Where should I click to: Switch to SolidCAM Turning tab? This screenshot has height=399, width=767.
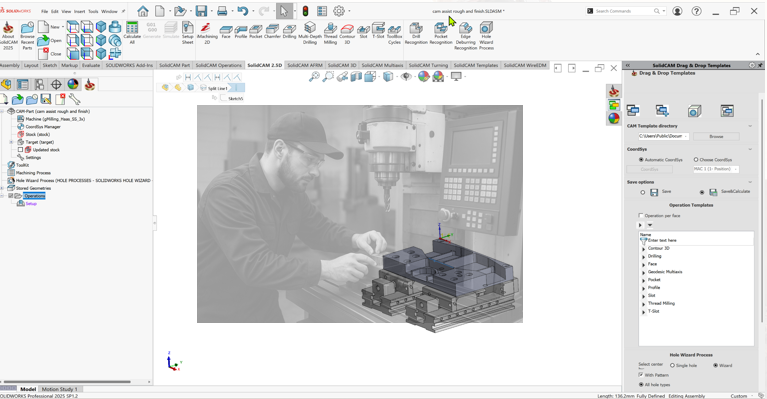coord(428,65)
